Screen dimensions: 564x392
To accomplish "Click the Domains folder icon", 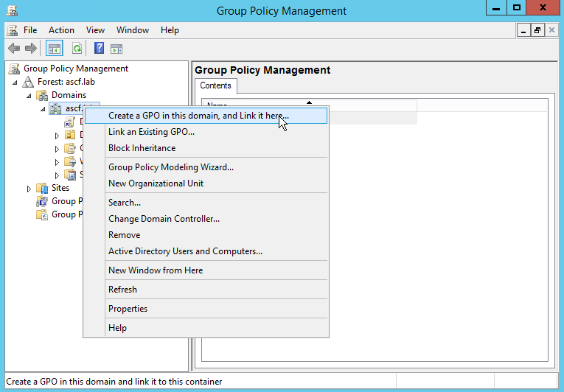I will 42,95.
